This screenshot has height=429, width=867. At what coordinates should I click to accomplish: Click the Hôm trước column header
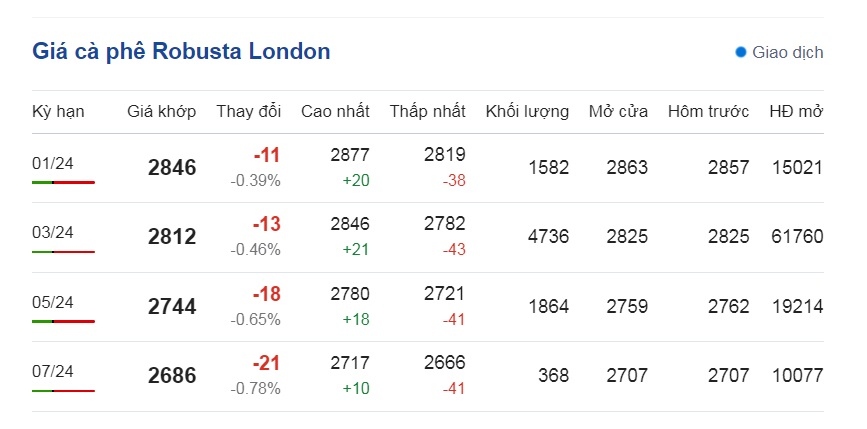tap(708, 112)
